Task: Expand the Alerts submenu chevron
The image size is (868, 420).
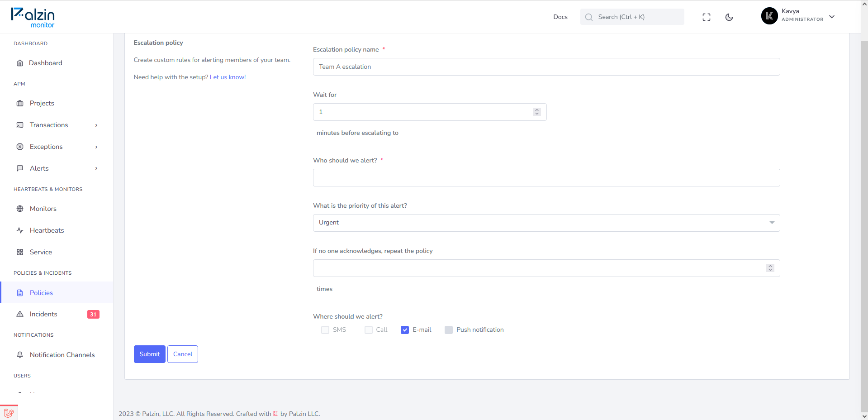Action: coord(96,168)
